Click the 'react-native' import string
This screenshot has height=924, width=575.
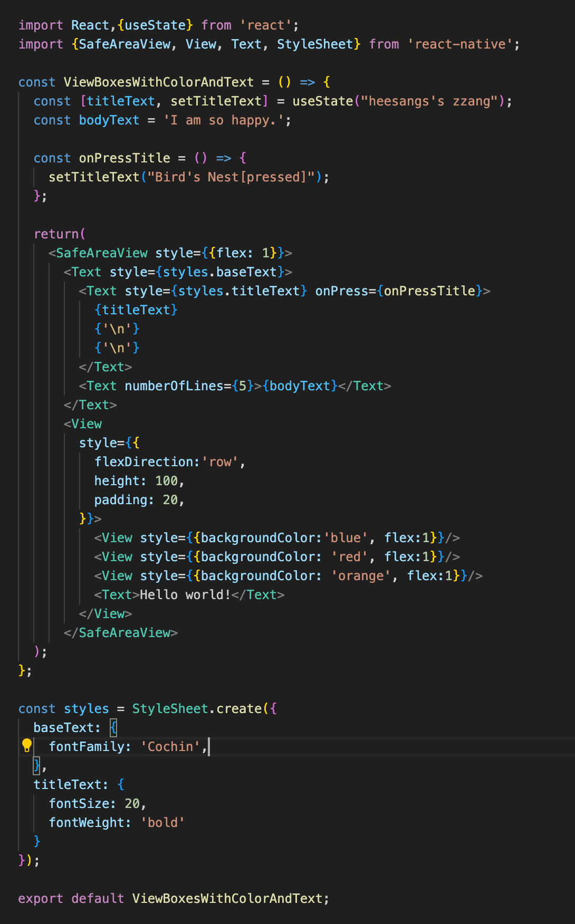tap(459, 44)
